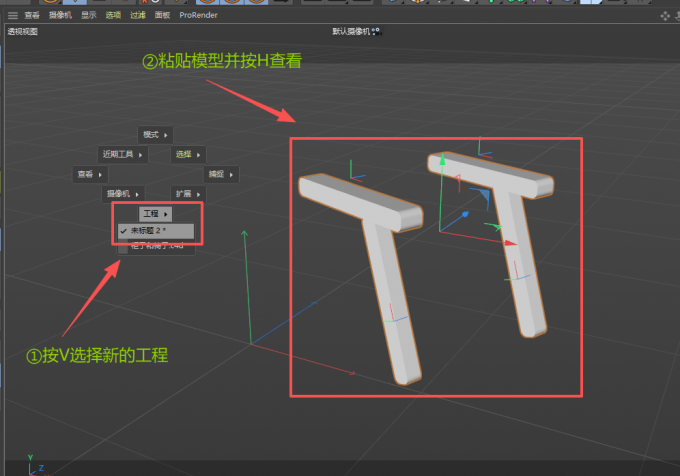This screenshot has height=476, width=680.
Task: Expand the 扩展 radial menu entry
Action: 187,193
